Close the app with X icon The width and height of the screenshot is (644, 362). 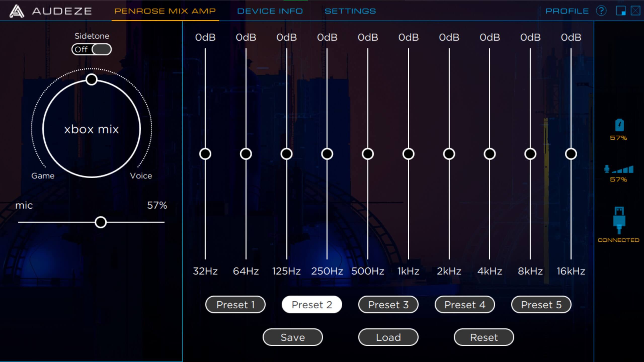[635, 11]
